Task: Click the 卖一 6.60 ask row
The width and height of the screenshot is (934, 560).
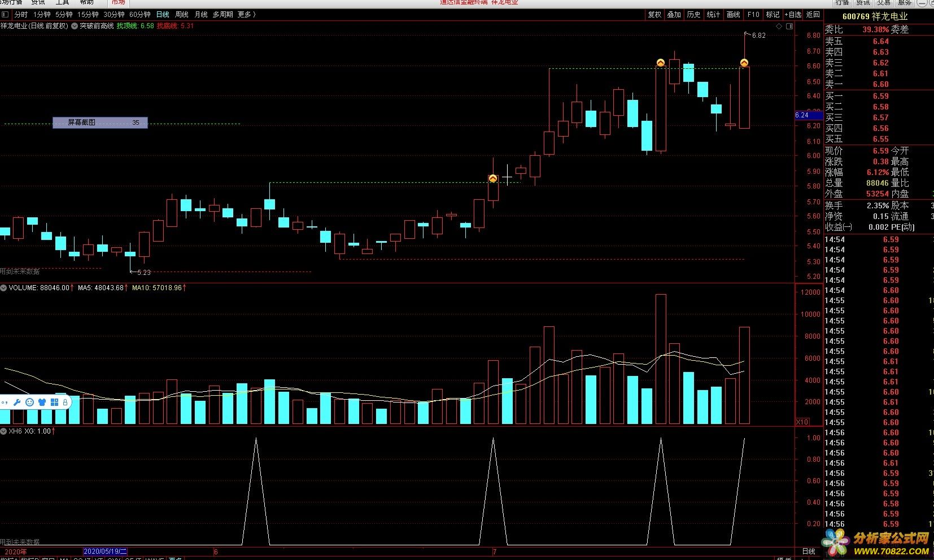Action: (879, 84)
